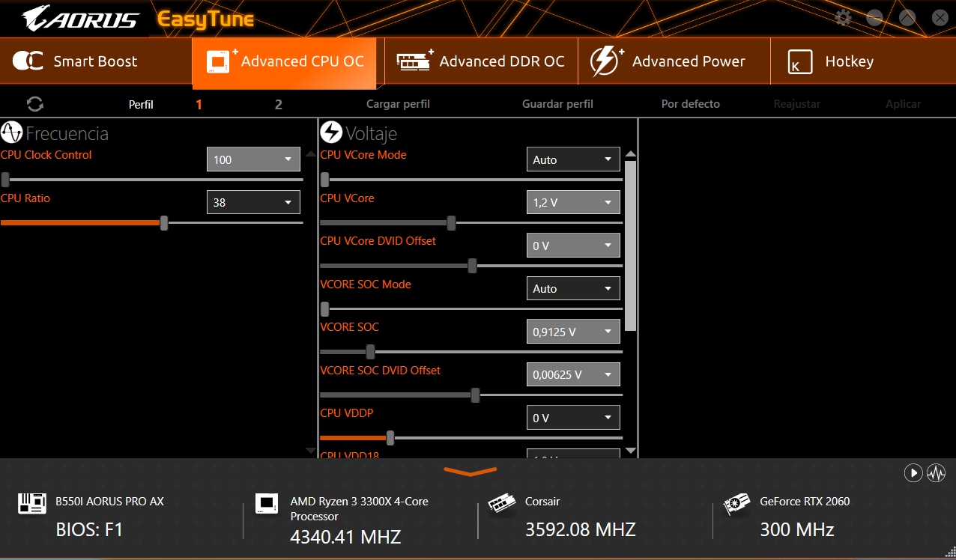
Task: Click the memory icon beside Corsair
Action: point(502,503)
